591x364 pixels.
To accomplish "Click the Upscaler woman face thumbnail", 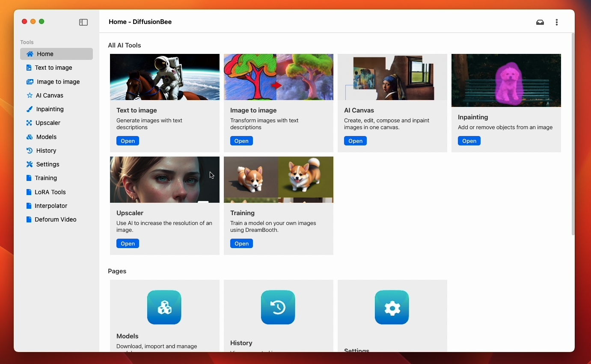I will [x=164, y=180].
